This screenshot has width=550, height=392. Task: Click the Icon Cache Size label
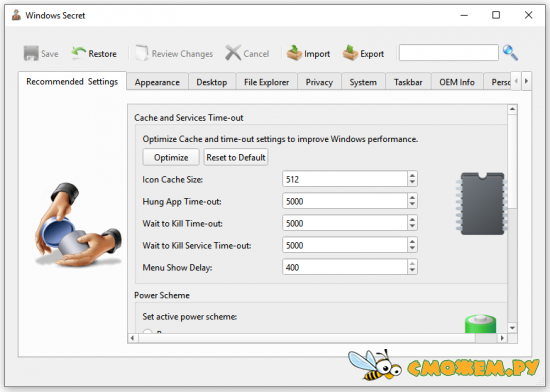(x=173, y=180)
